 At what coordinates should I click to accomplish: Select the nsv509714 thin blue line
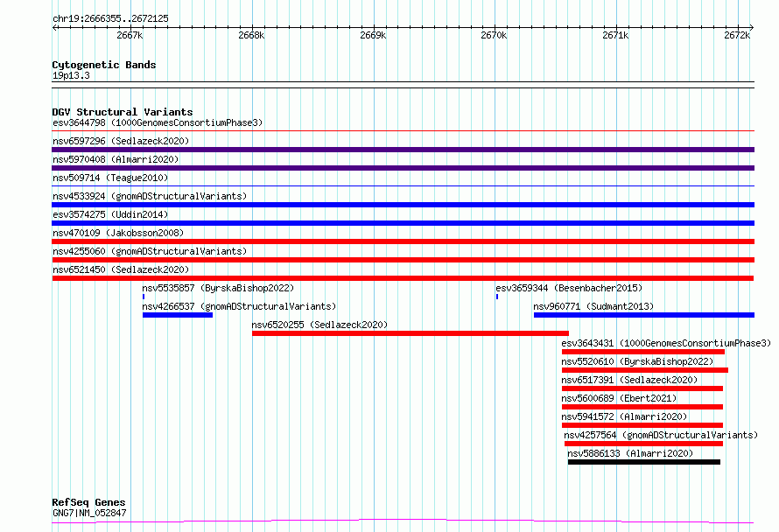click(x=403, y=186)
